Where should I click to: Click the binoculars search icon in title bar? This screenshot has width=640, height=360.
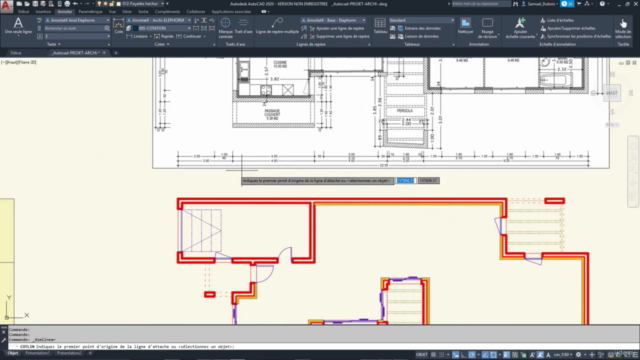click(x=516, y=4)
